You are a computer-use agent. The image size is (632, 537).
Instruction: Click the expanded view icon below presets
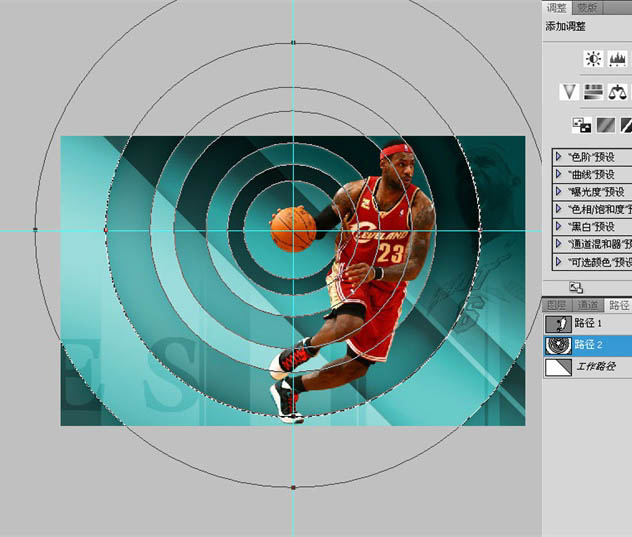[576, 288]
